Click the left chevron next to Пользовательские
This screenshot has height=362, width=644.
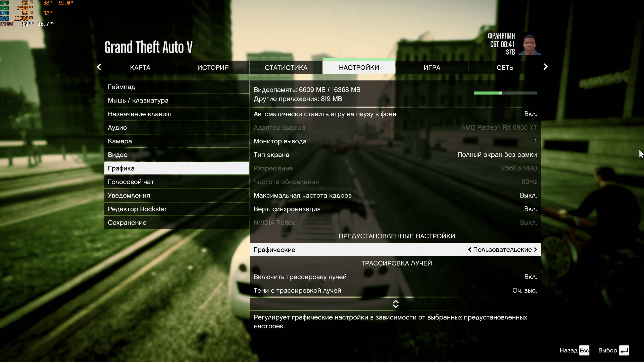470,250
